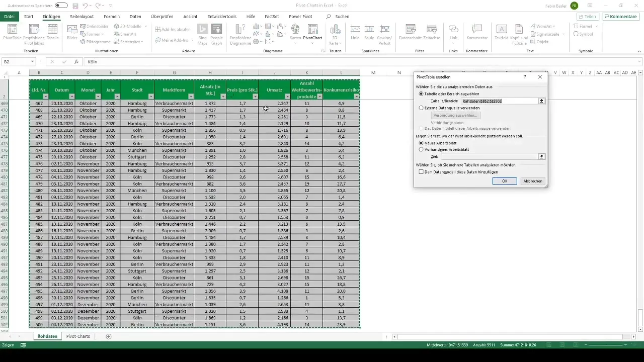
Task: Click the Ziel input field
Action: 490,156
